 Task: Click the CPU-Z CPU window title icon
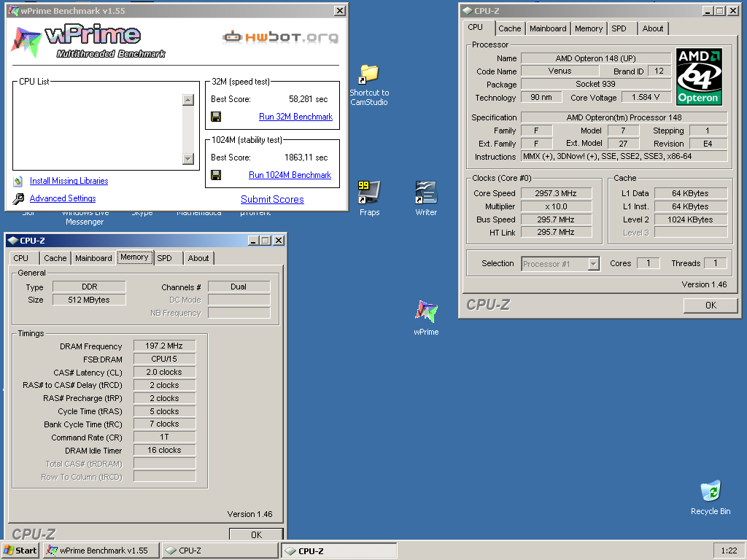coord(468,10)
